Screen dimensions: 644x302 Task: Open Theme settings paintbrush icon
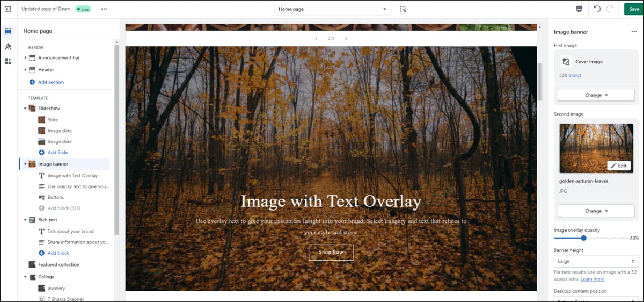tap(8, 47)
